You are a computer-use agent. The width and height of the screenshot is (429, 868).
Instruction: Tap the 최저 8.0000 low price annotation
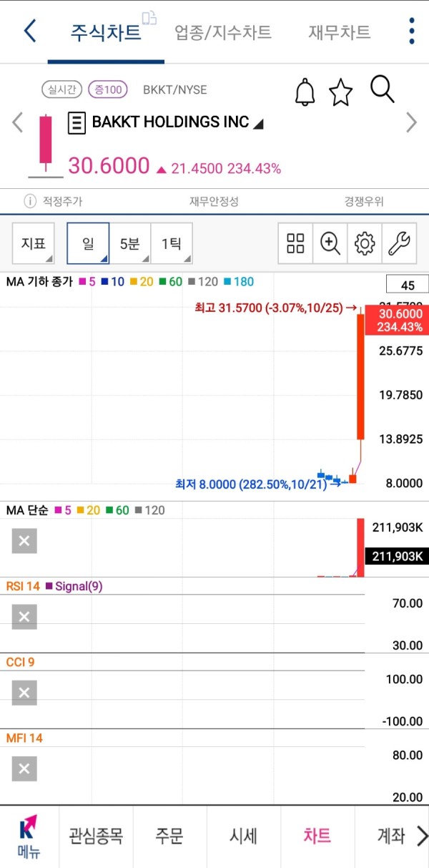(x=258, y=484)
